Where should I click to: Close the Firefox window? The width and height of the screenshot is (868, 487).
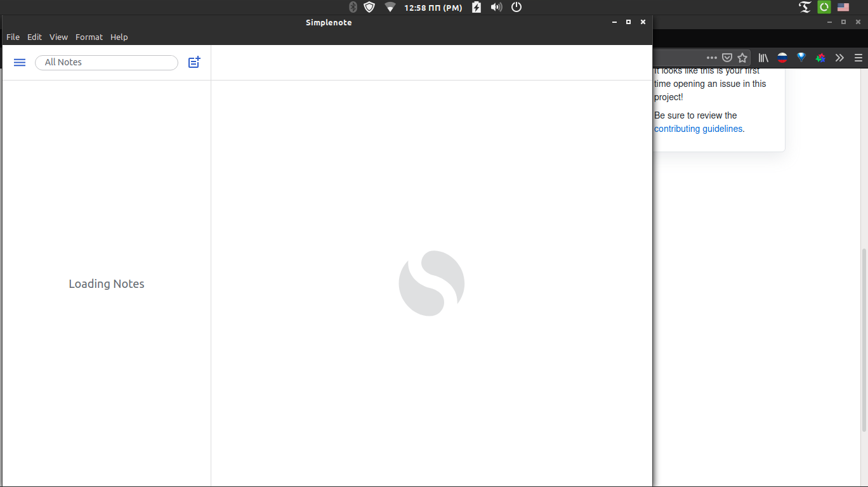pyautogui.click(x=858, y=22)
